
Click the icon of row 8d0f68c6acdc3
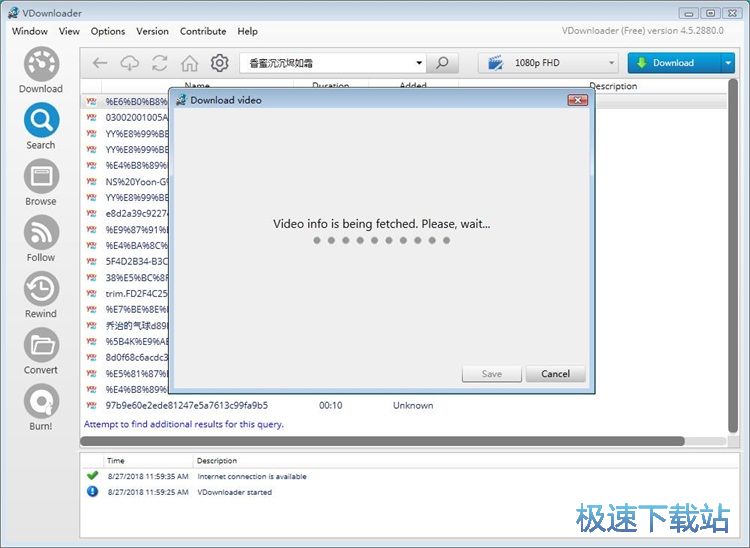91,357
